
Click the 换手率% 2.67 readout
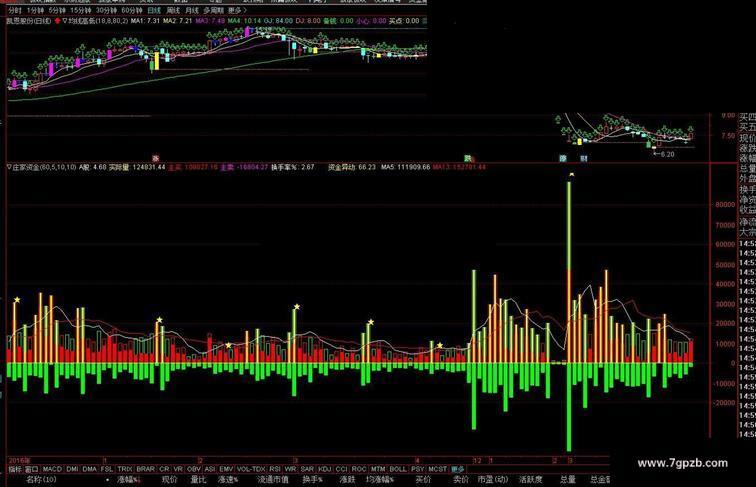coord(293,167)
